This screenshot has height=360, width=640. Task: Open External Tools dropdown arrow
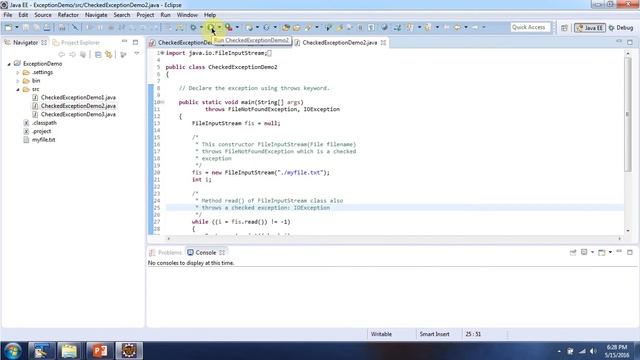(x=237, y=27)
